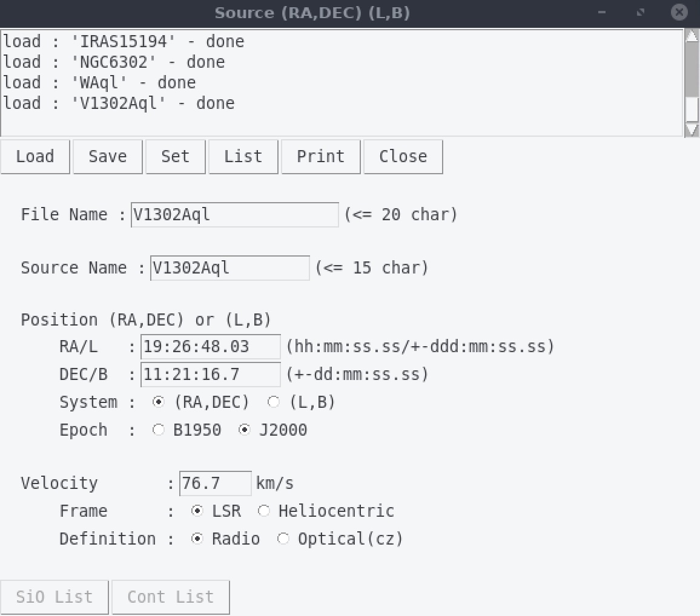Click the Velocity value field
Image resolution: width=700 pixels, height=616 pixels.
pos(215,483)
